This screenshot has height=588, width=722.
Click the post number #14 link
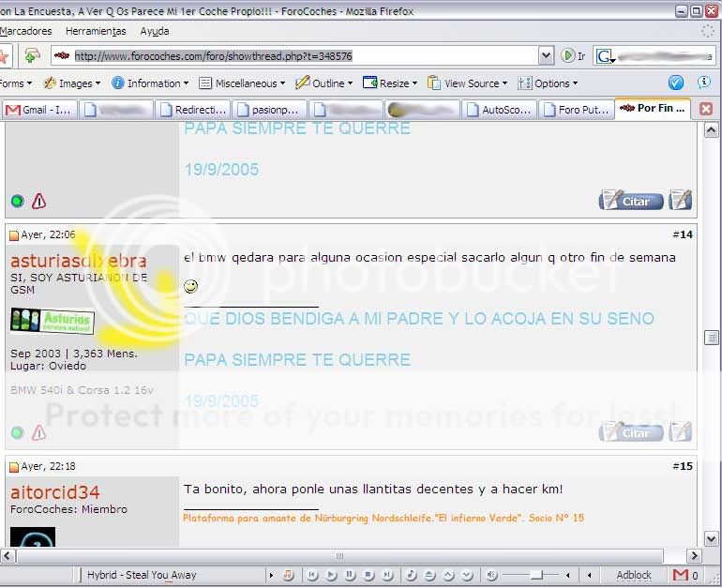[683, 234]
